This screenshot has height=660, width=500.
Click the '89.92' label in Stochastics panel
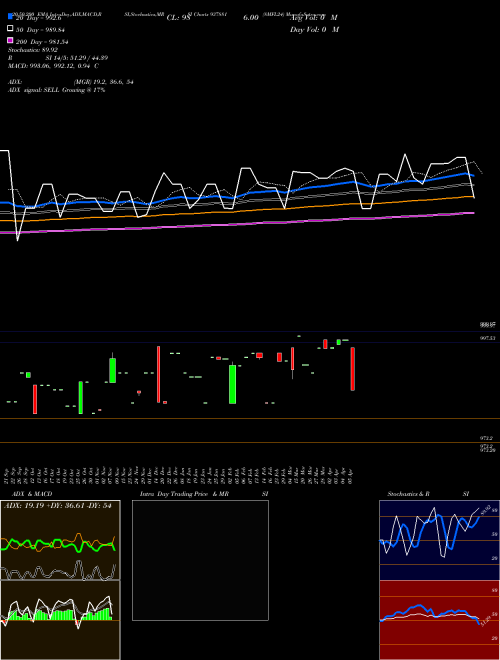pyautogui.click(x=486, y=510)
